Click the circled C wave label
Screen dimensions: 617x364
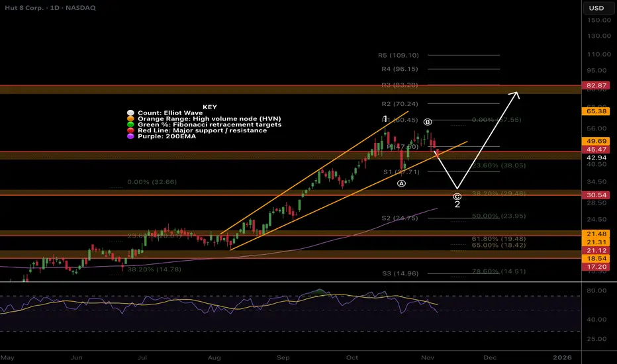click(x=457, y=197)
